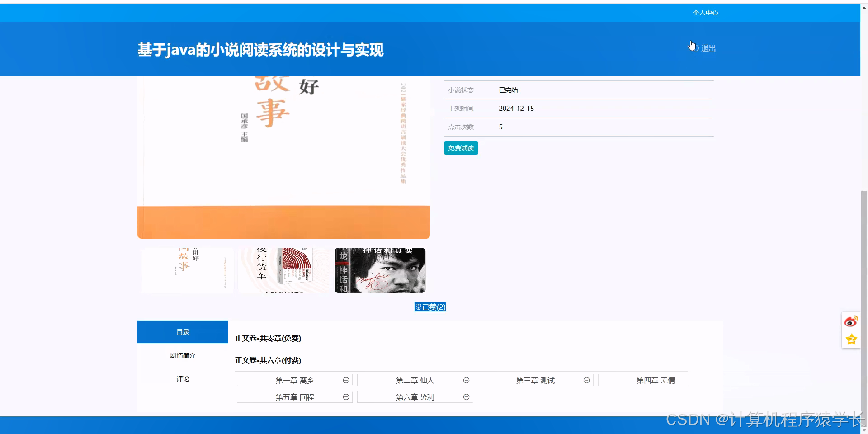Image resolution: width=868 pixels, height=434 pixels.
Task: Click the minus icon beside 第五章 回程
Action: point(346,396)
